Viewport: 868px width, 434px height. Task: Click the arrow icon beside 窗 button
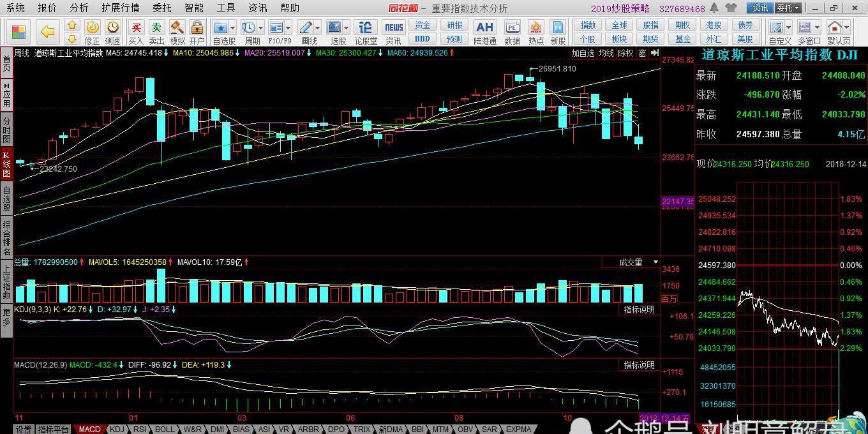coord(654,53)
